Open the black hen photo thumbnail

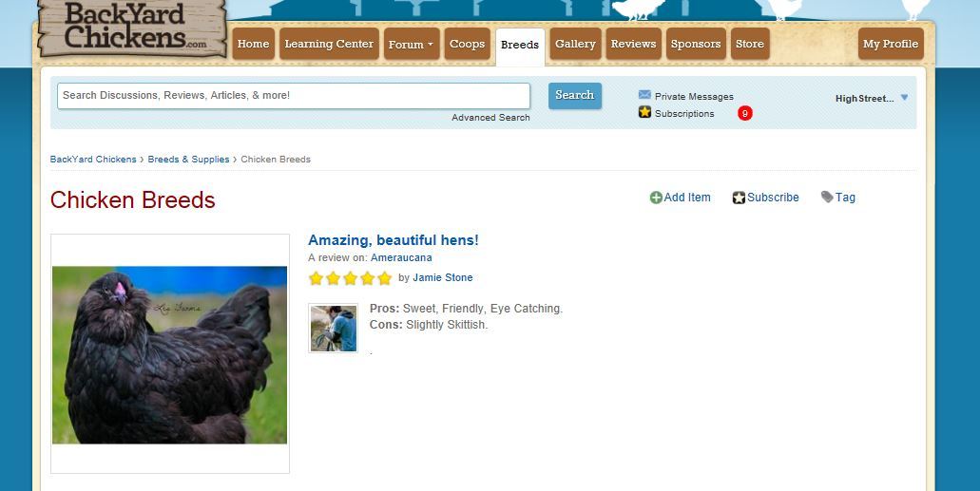[170, 354]
